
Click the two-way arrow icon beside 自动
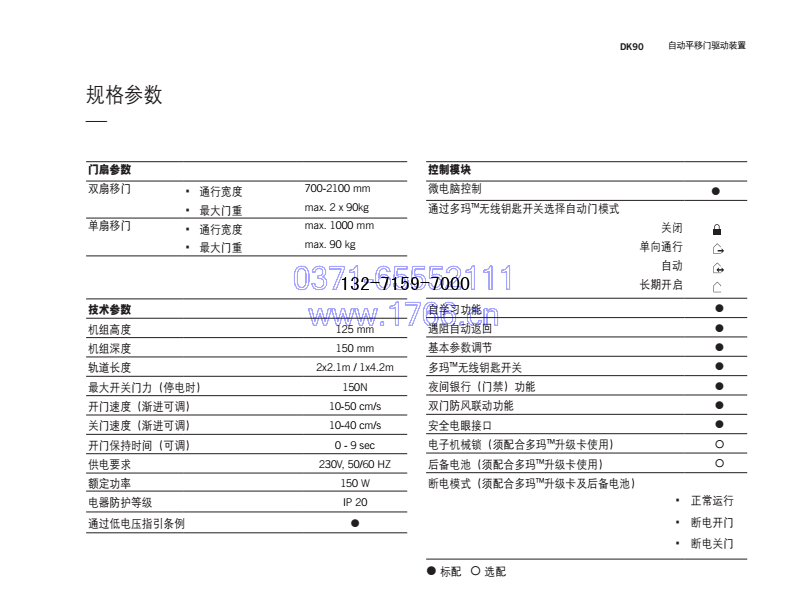(718, 268)
